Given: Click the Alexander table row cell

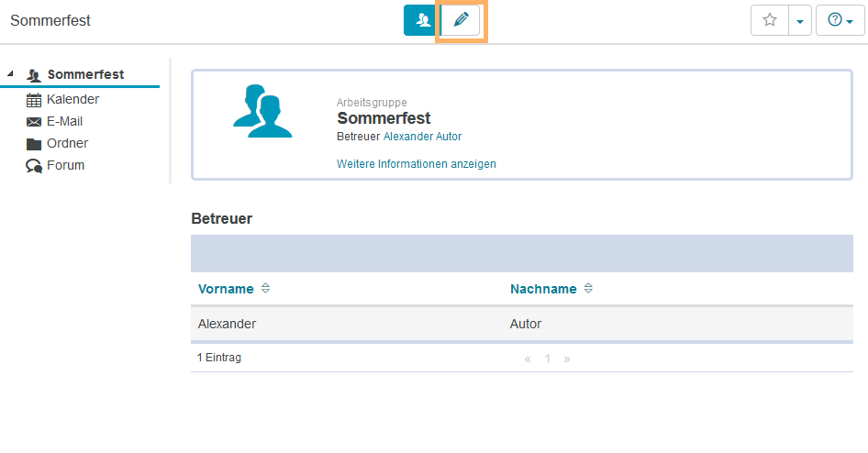Looking at the screenshot, I should click(228, 324).
